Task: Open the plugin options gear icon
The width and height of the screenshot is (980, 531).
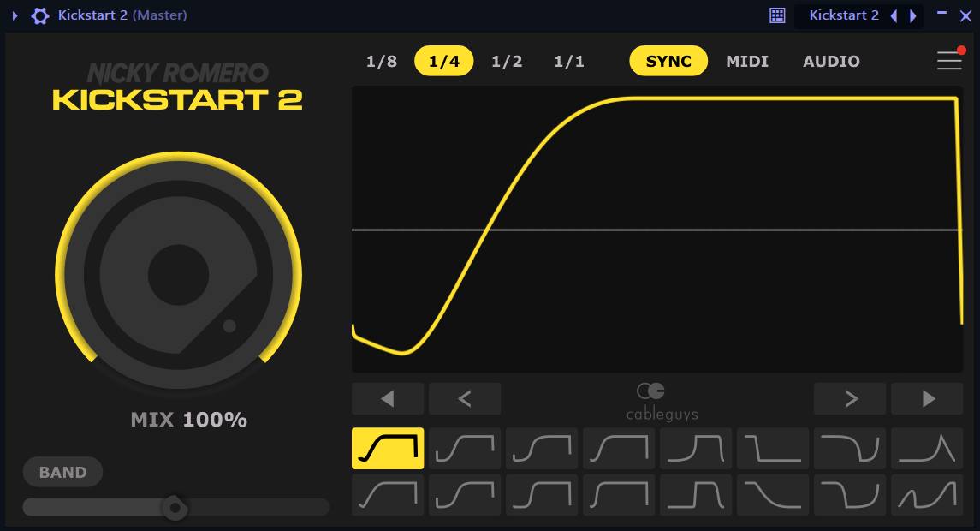Action: click(40, 15)
